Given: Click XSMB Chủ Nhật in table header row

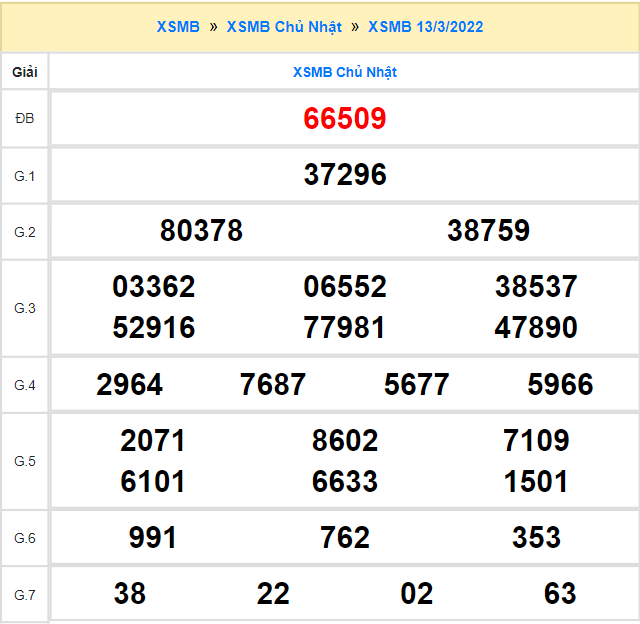Looking at the screenshot, I should click(345, 72).
